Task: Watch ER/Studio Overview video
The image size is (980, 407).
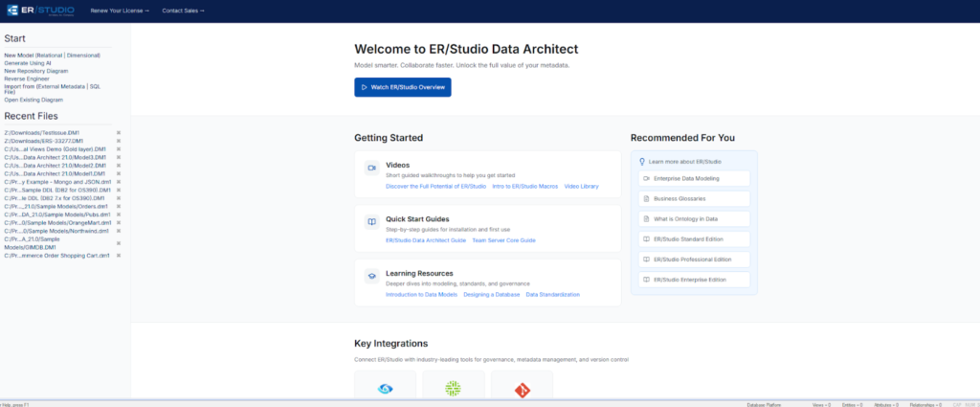Action: coord(403,87)
